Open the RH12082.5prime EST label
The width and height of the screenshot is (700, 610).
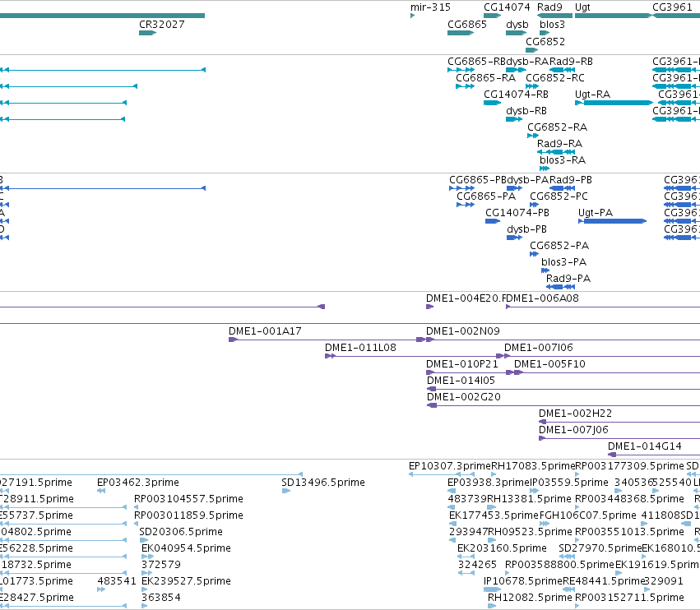pos(530,598)
